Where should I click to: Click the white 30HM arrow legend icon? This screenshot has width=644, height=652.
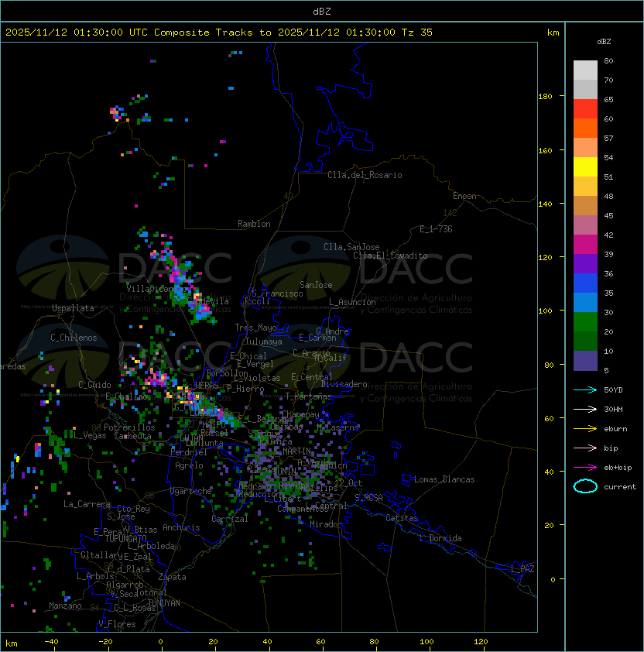click(x=585, y=409)
